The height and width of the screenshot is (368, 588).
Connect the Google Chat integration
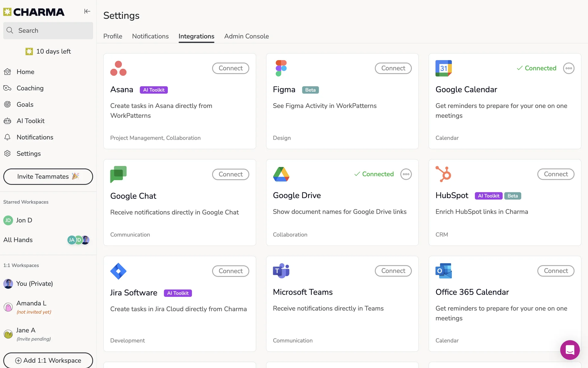[230, 174]
